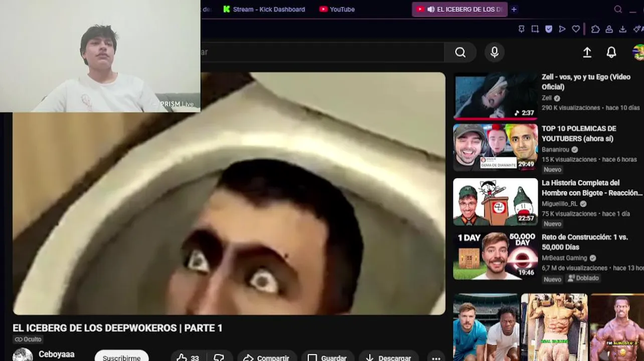Click title 'La Historia Completa del Hombre con Bigote'

[x=592, y=188]
